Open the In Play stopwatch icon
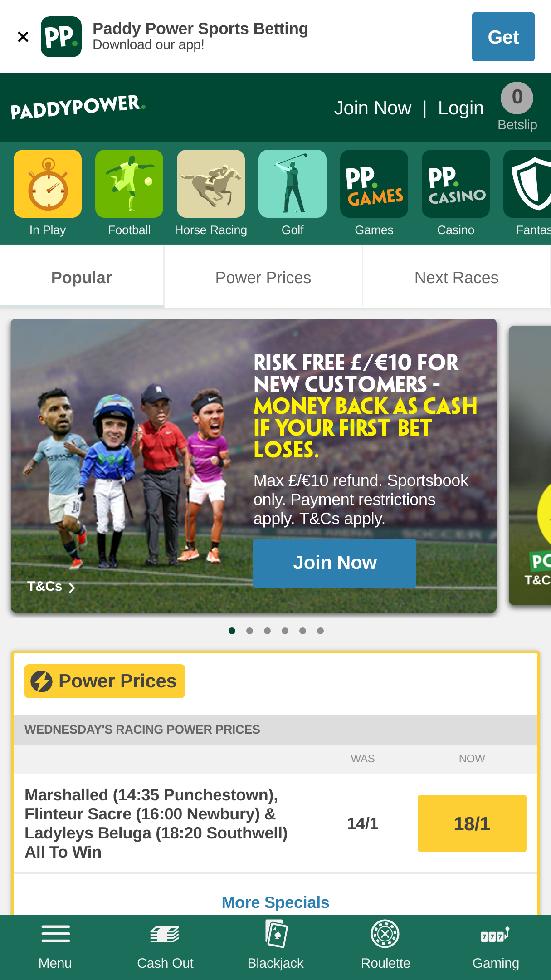This screenshot has width=551, height=980. pyautogui.click(x=48, y=184)
